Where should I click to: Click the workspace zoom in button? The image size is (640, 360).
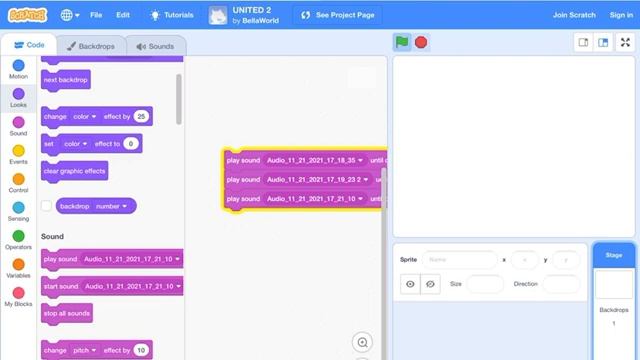(362, 342)
